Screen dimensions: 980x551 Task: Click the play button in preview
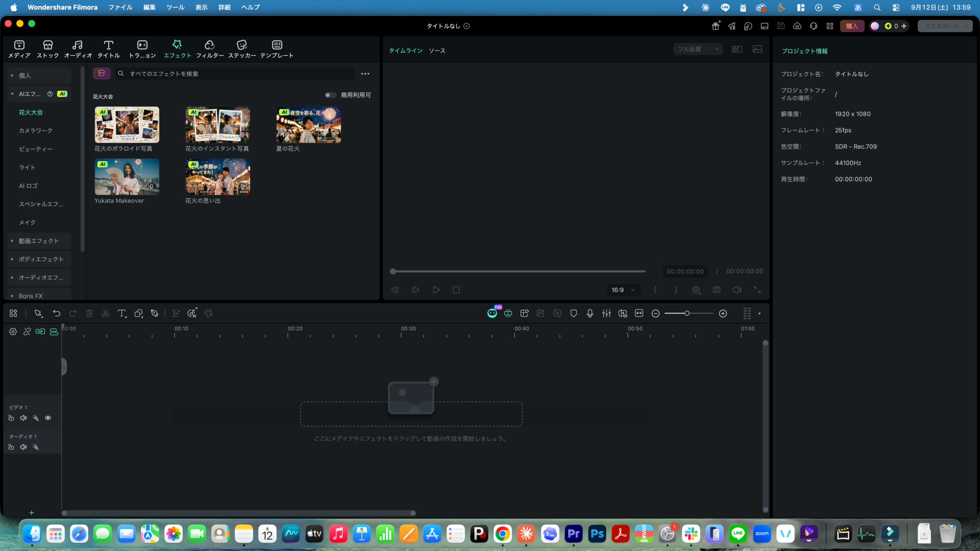(x=436, y=290)
